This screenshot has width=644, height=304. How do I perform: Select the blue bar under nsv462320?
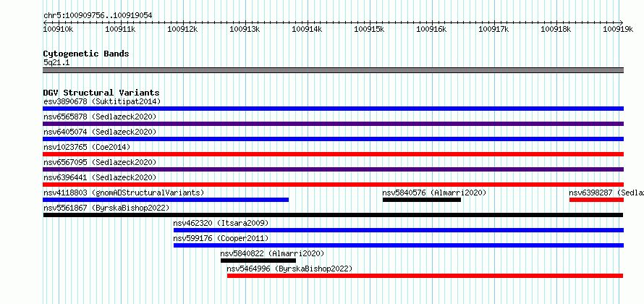point(399,230)
